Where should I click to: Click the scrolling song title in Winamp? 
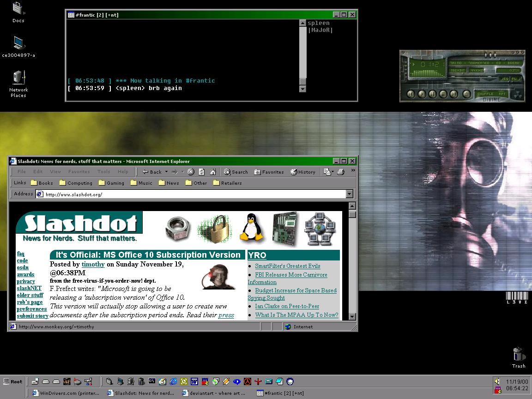484,63
